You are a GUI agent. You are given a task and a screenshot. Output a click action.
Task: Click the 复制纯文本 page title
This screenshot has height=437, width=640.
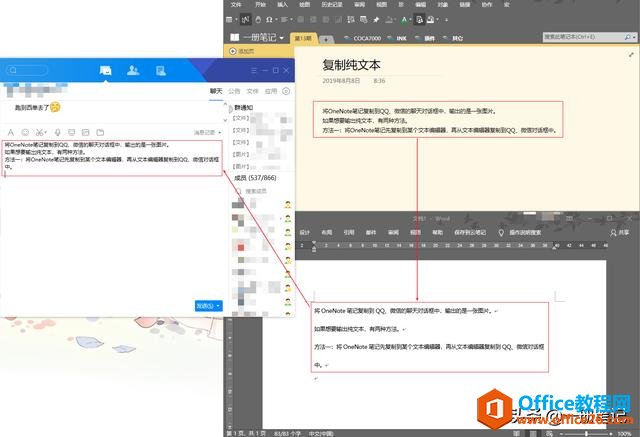coord(351,64)
